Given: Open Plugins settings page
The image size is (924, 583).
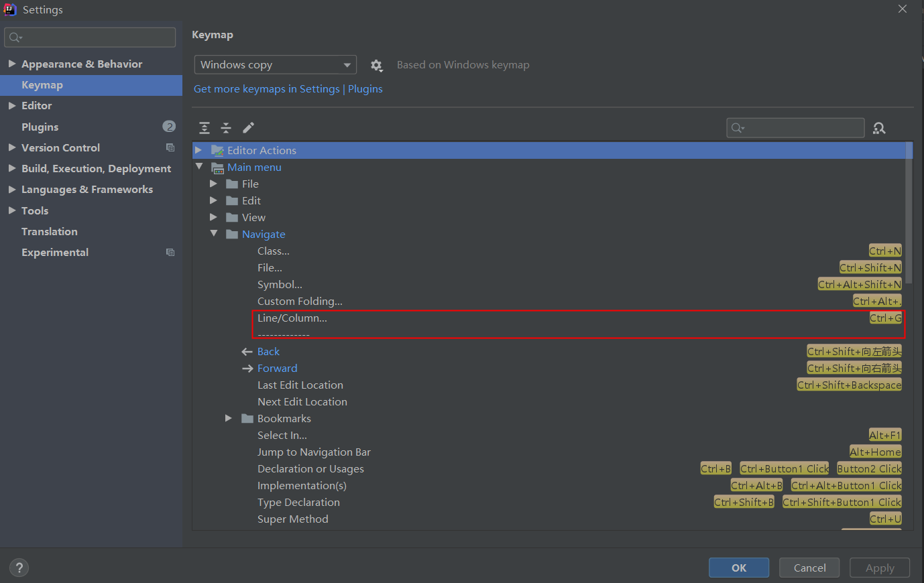Looking at the screenshot, I should (x=40, y=127).
